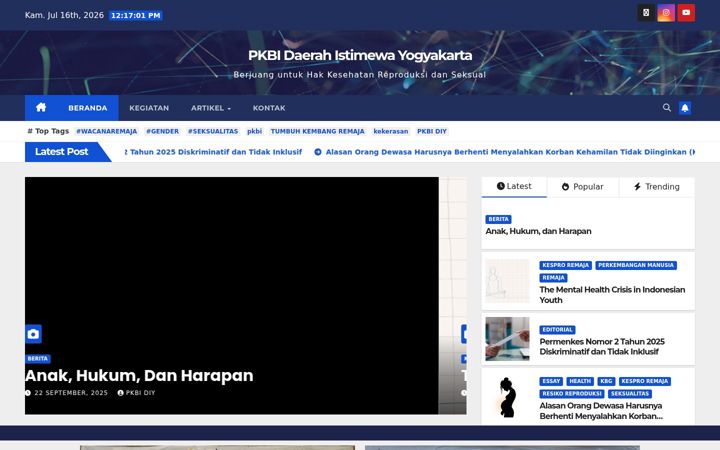Screen dimensions: 720x450
Task: Click the HEALTH badge
Action: (x=580, y=381)
